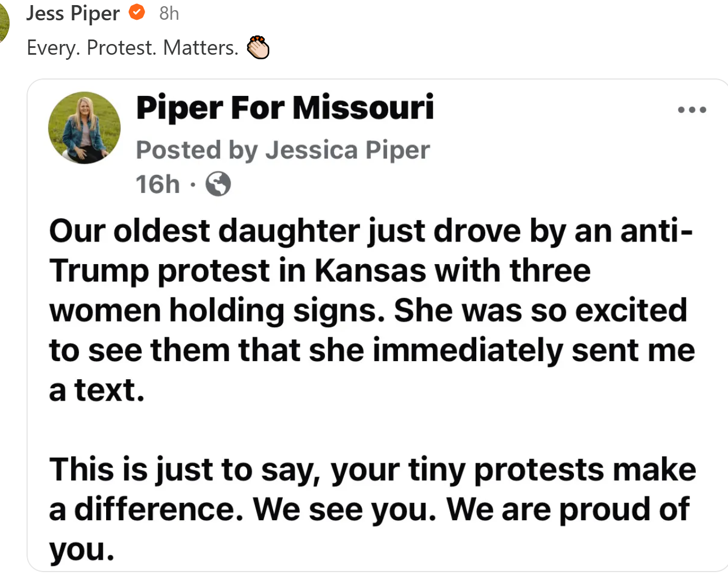Click the 8h post timestamp
Viewport: 728px width, 580px height.
point(169,13)
